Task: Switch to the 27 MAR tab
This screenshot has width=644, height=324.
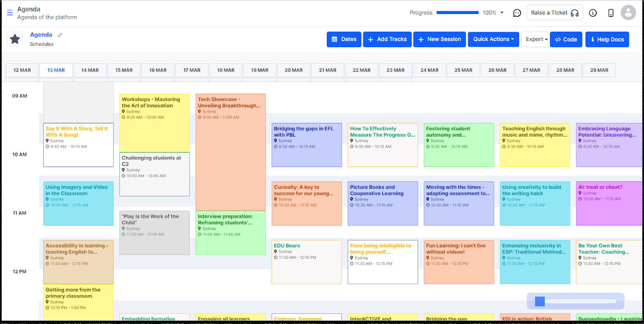Action: pyautogui.click(x=531, y=70)
